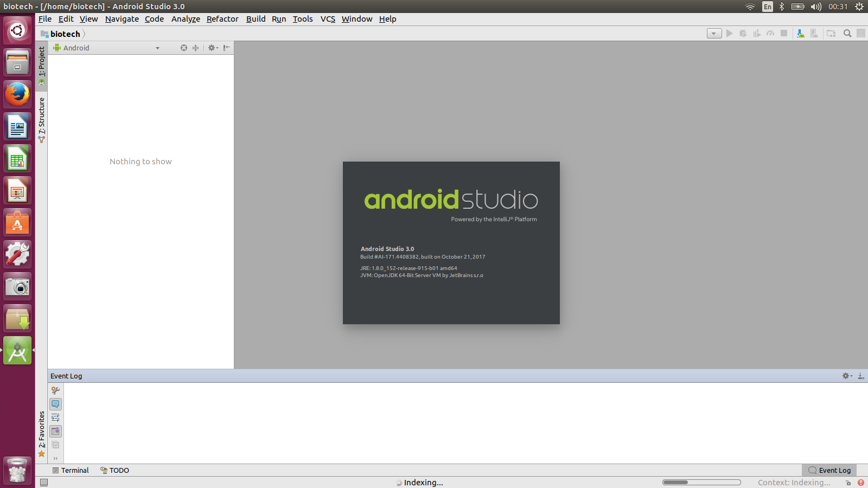Click the Run app play icon

pyautogui.click(x=730, y=34)
